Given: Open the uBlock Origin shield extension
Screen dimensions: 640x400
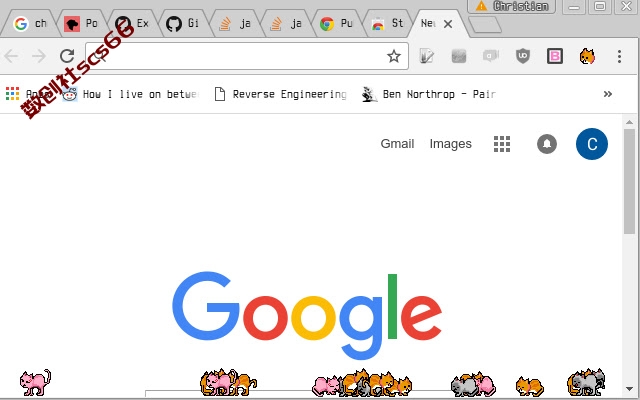Looking at the screenshot, I should point(523,56).
